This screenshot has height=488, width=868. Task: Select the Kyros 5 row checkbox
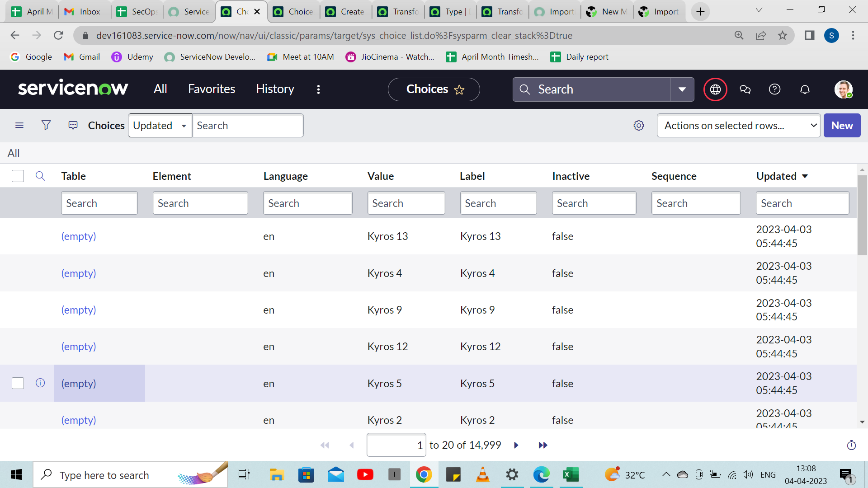point(18,383)
